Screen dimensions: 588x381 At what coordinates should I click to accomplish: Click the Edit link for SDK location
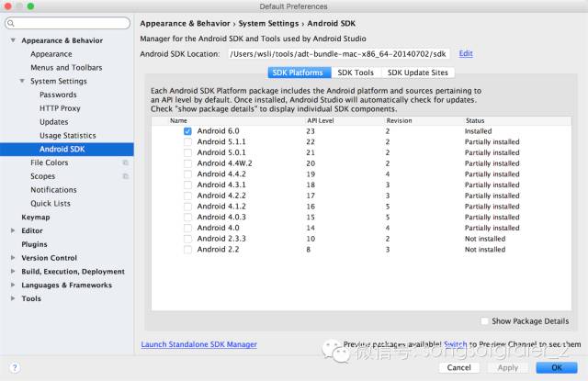point(466,53)
